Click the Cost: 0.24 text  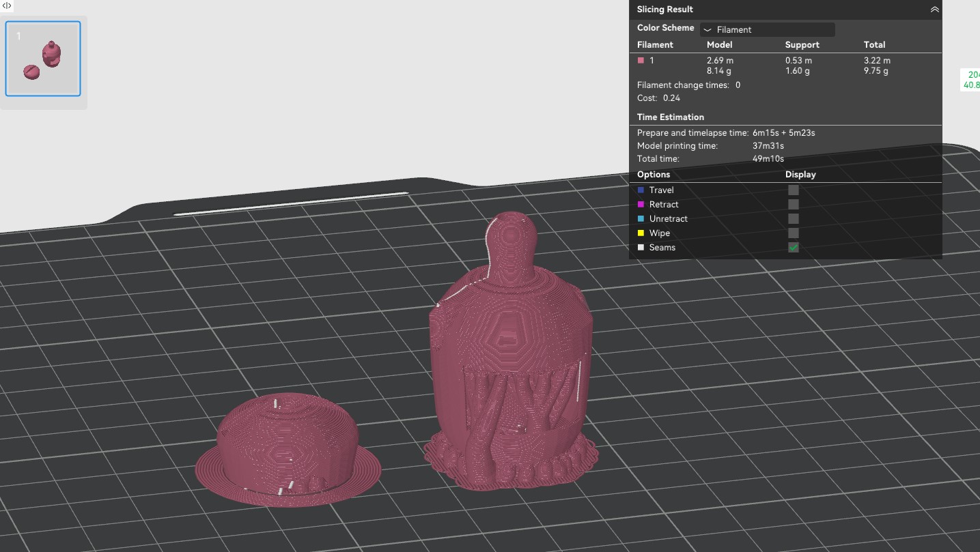point(658,98)
